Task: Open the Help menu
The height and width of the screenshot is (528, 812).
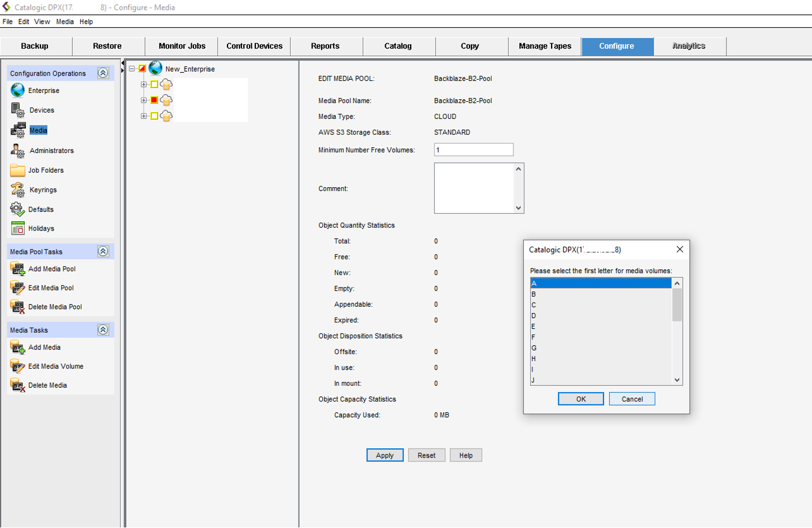Action: (86, 21)
